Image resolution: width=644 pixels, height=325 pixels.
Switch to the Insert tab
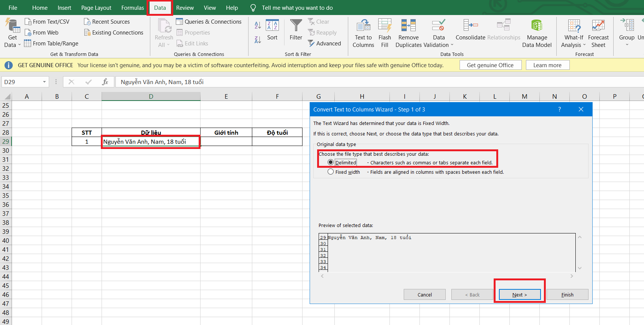(x=64, y=8)
